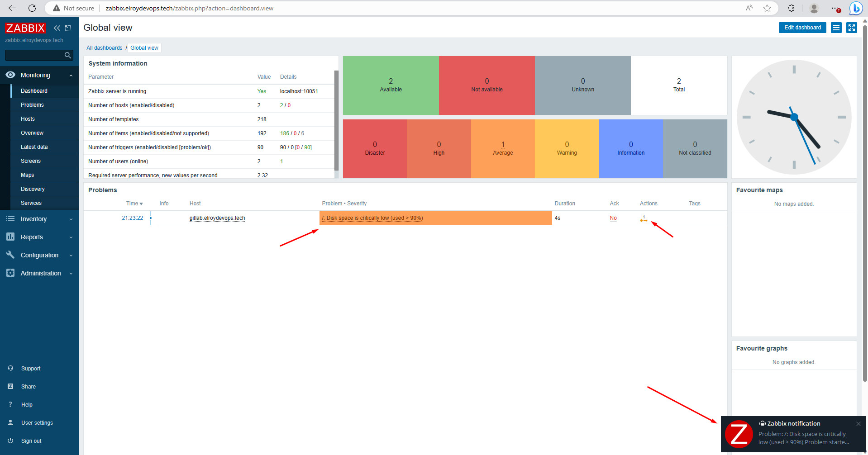Screen dimensions: 868x455
Task: Click the Support headset icon
Action: pyautogui.click(x=10, y=369)
